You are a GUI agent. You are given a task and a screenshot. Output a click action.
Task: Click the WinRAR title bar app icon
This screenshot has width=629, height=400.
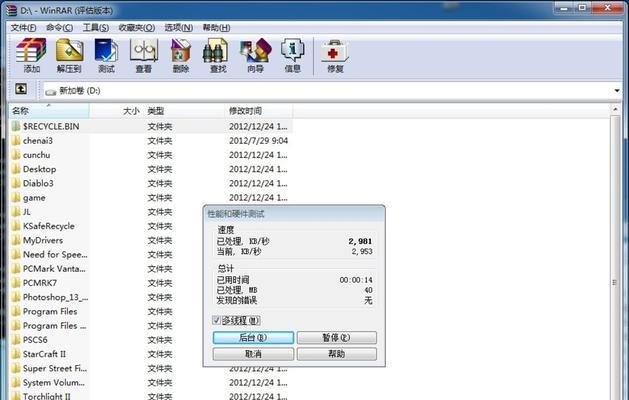[12, 10]
